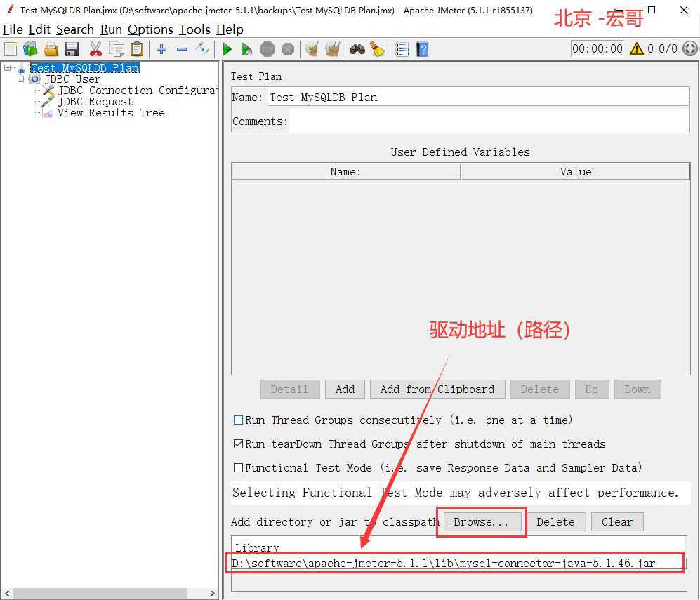Viewport: 700px width, 600px height.
Task: Select JDBC Connection Configuration label in tree
Action: (138, 91)
